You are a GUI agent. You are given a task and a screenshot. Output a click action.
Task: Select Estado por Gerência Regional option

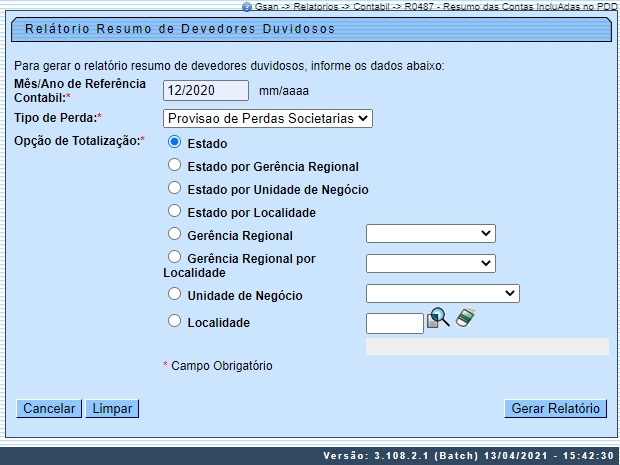click(174, 165)
